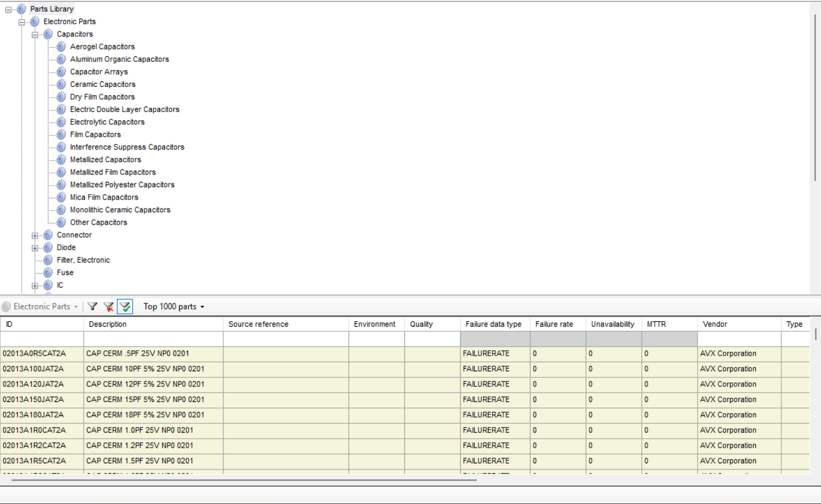The image size is (821, 504).
Task: Open the Top 1000 parts dropdown
Action: [x=173, y=307]
